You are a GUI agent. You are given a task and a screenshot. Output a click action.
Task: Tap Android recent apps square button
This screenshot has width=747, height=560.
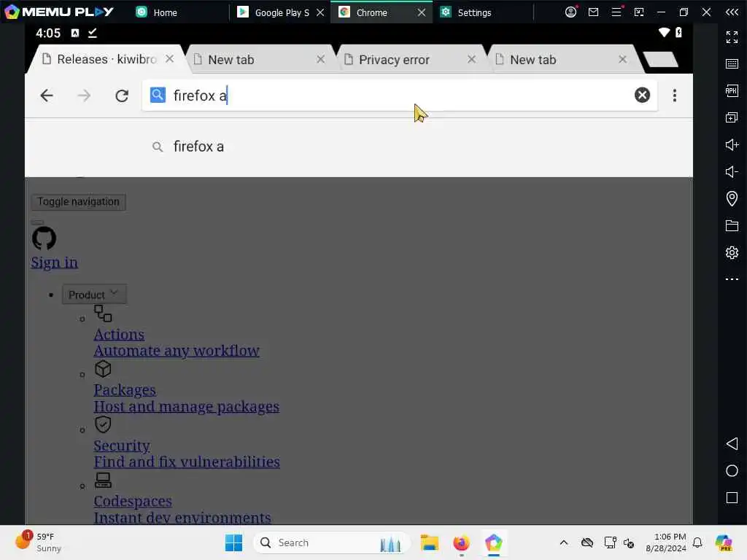click(x=732, y=497)
